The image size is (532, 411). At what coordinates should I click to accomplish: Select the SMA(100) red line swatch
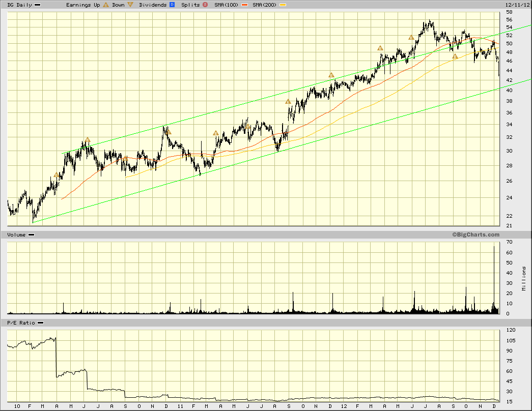pos(245,5)
